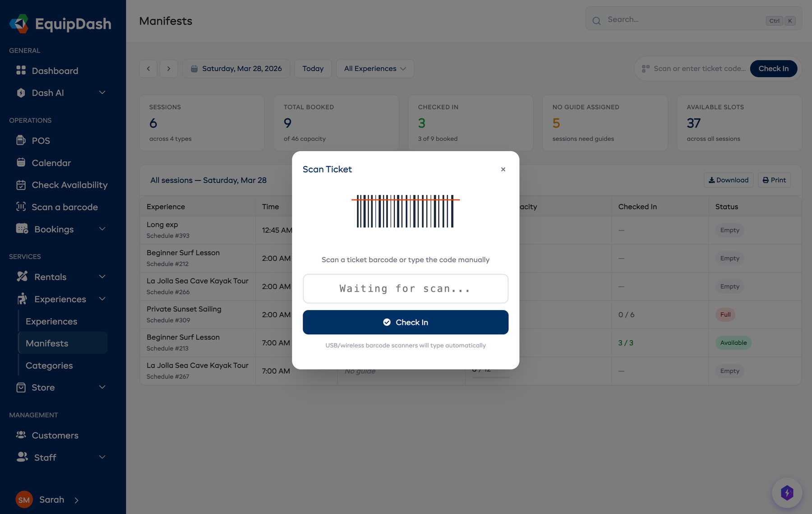812x514 pixels.
Task: Click the Today button
Action: [313, 69]
